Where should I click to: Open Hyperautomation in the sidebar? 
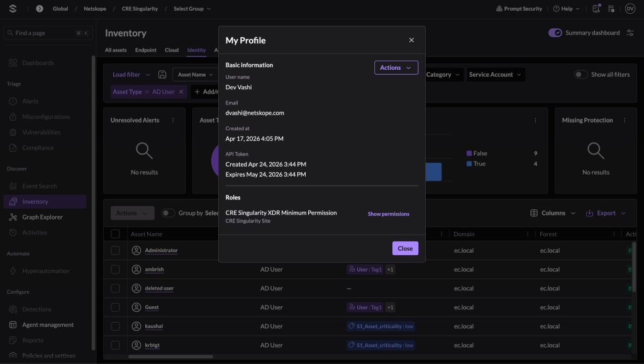click(x=45, y=271)
